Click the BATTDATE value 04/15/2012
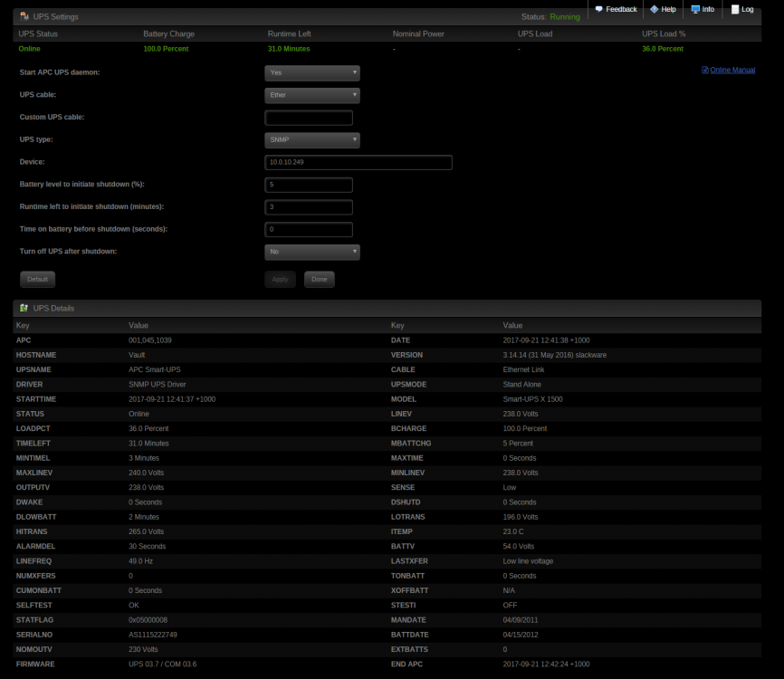The image size is (784, 679). click(x=521, y=635)
